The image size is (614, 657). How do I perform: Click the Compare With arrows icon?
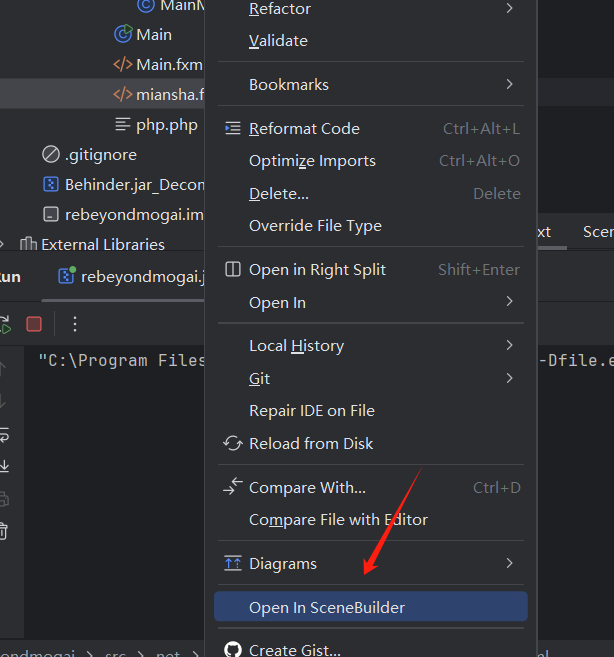pos(233,486)
